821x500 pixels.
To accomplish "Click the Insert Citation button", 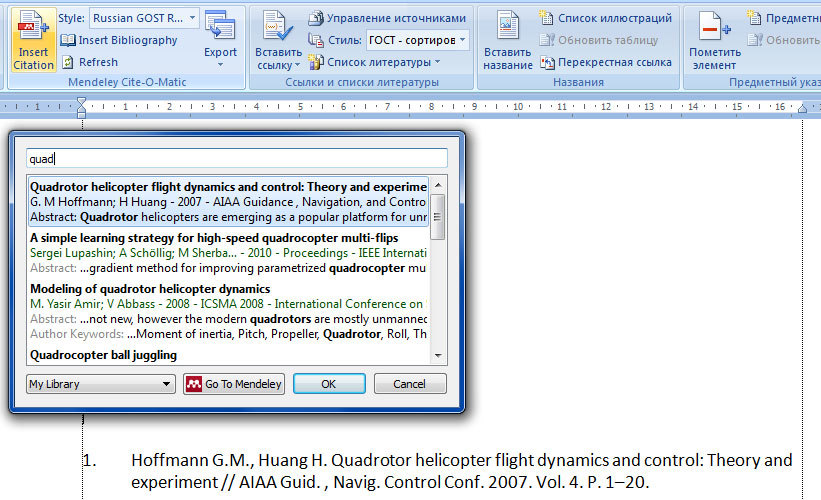I will 33,40.
